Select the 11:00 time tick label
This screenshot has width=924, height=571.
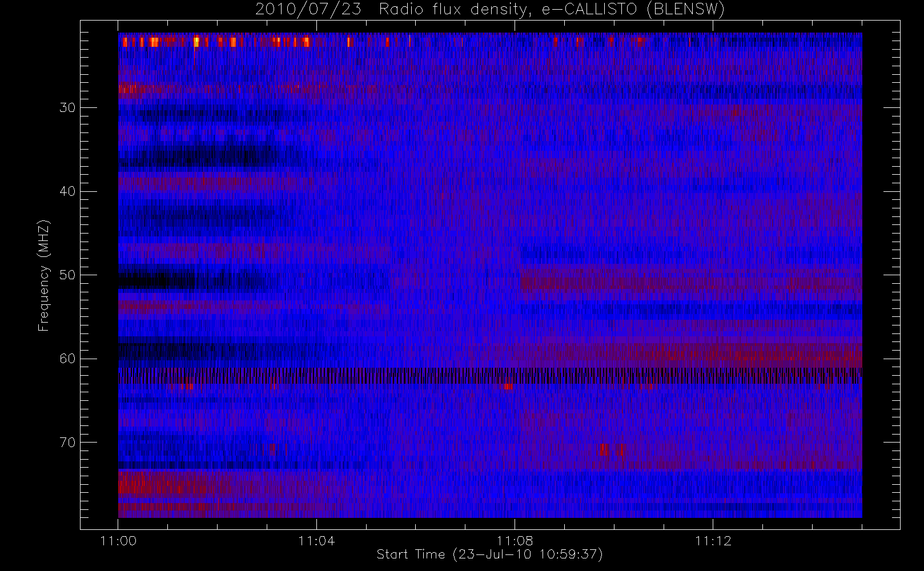118,541
